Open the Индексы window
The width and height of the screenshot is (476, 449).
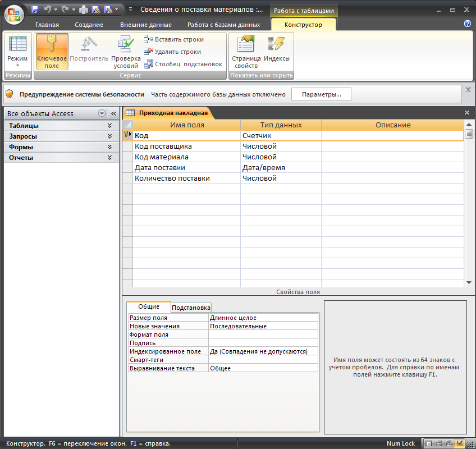(276, 52)
